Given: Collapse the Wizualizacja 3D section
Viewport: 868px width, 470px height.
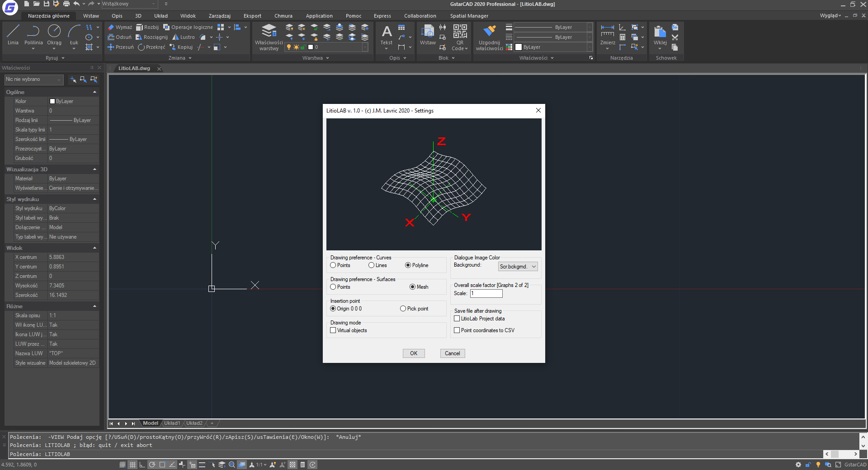Looking at the screenshot, I should (x=94, y=169).
